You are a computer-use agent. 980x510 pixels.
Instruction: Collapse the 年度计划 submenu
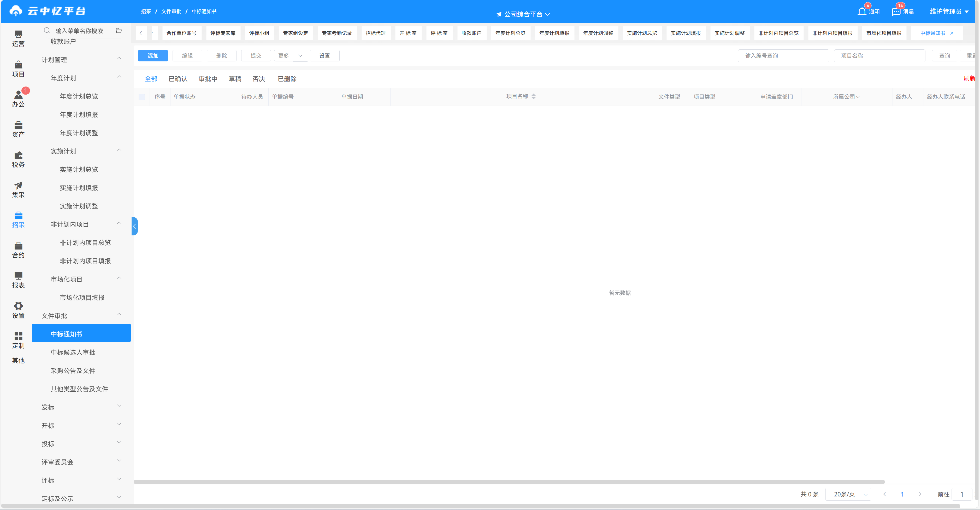[x=119, y=77]
